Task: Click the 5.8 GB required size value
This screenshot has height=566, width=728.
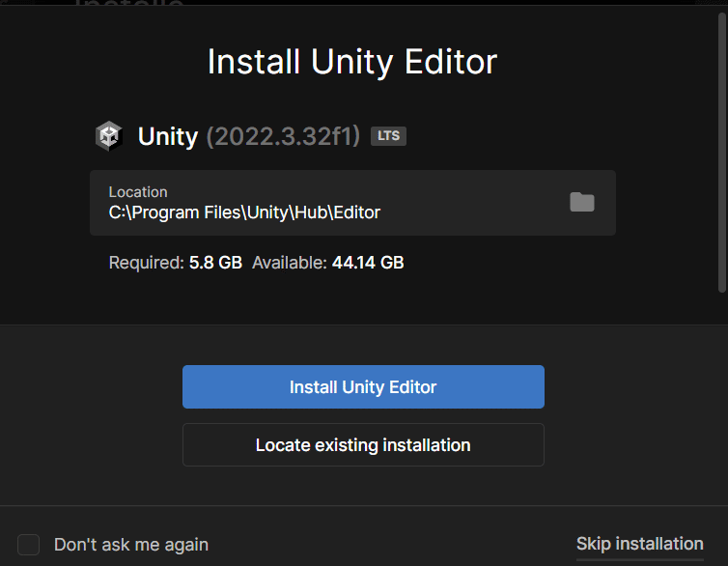Action: [x=215, y=263]
